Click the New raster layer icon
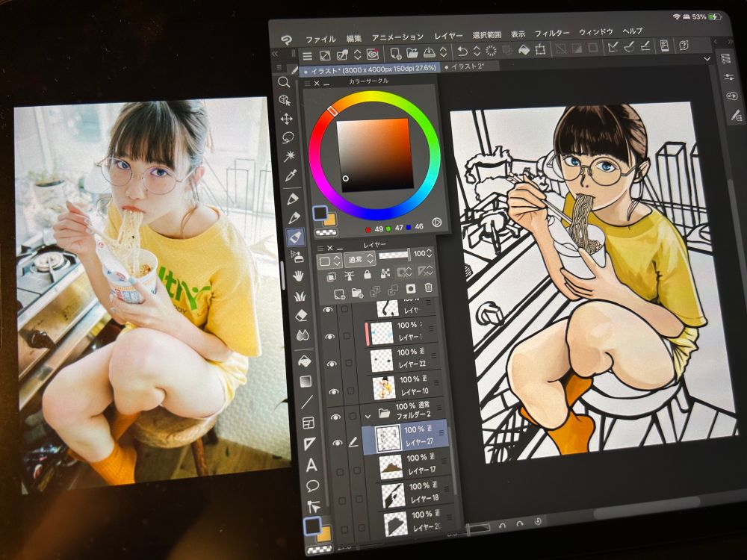The width and height of the screenshot is (747, 560). pyautogui.click(x=339, y=293)
